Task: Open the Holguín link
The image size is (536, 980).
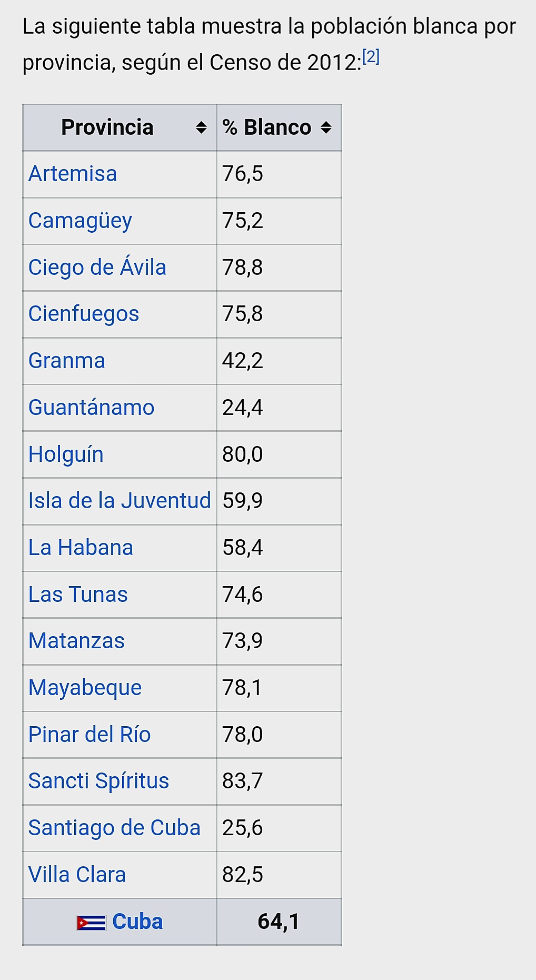Action: [66, 454]
